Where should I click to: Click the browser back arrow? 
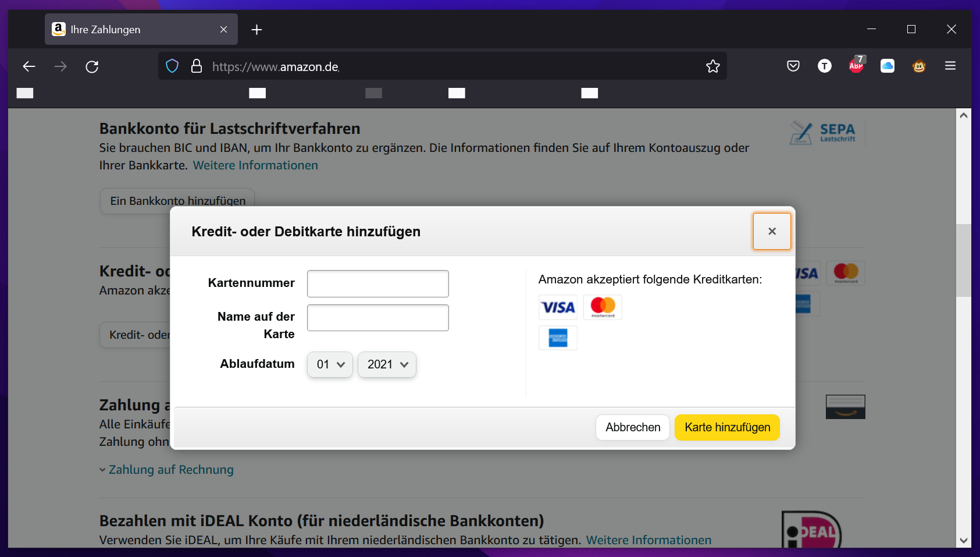click(x=29, y=66)
